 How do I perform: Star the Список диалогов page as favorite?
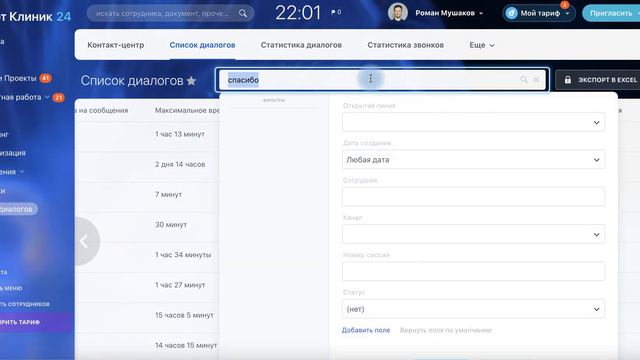[x=191, y=81]
